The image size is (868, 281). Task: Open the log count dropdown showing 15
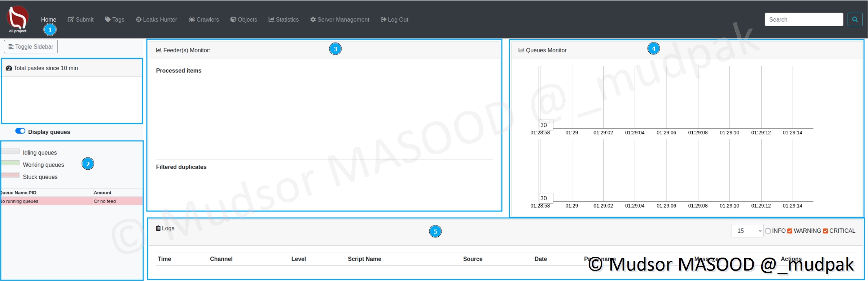pyautogui.click(x=747, y=231)
